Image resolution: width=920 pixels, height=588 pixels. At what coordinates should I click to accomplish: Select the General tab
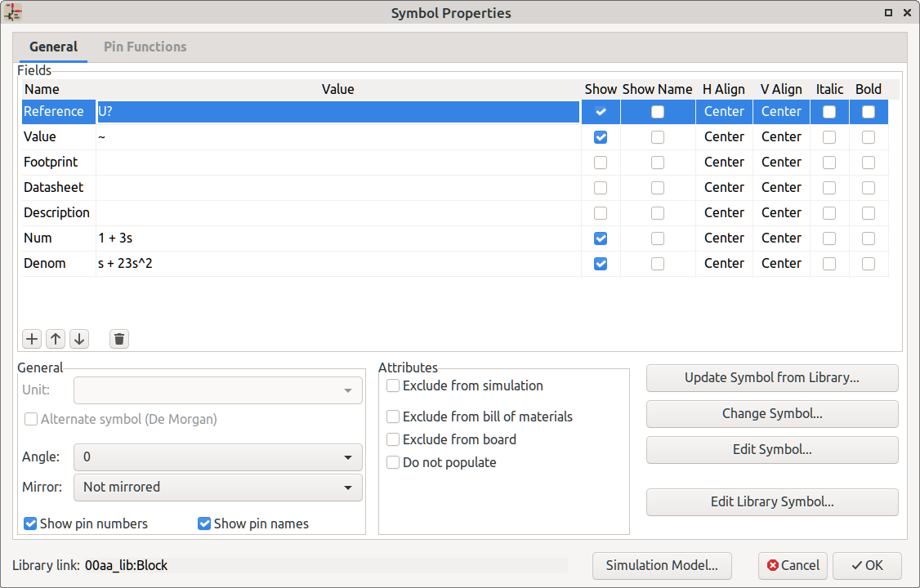pyautogui.click(x=53, y=47)
